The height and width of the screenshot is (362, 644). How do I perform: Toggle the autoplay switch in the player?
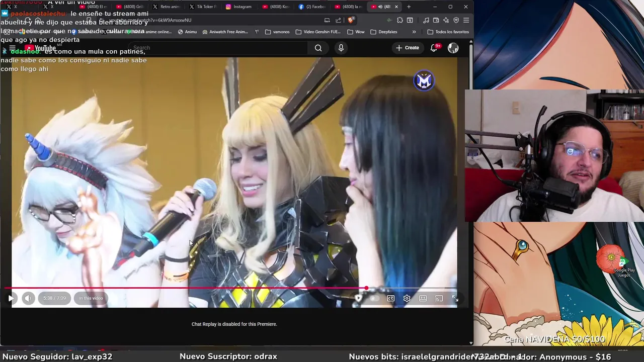[374, 298]
